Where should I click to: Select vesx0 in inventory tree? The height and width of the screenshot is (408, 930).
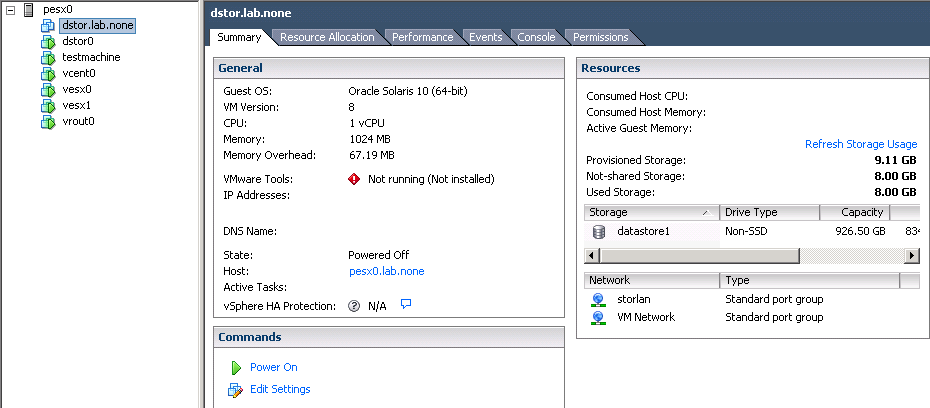pyautogui.click(x=77, y=90)
